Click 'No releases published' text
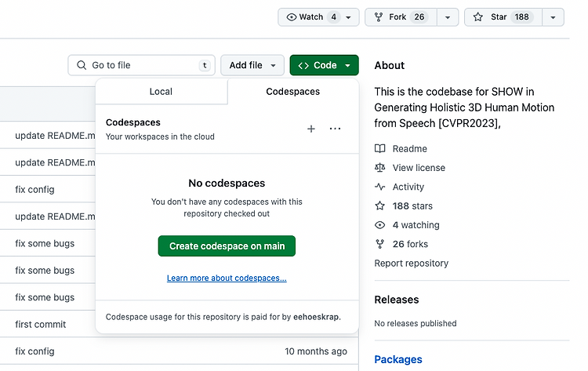 416,323
